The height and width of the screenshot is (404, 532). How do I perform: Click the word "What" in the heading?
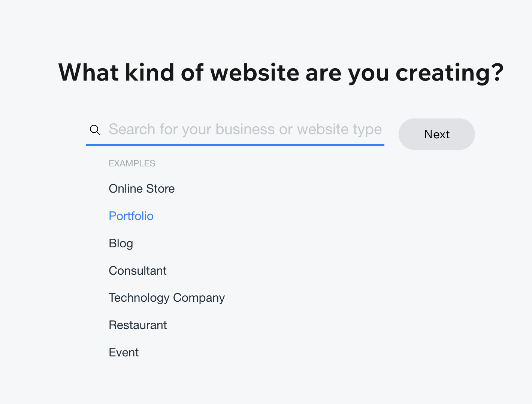[88, 72]
